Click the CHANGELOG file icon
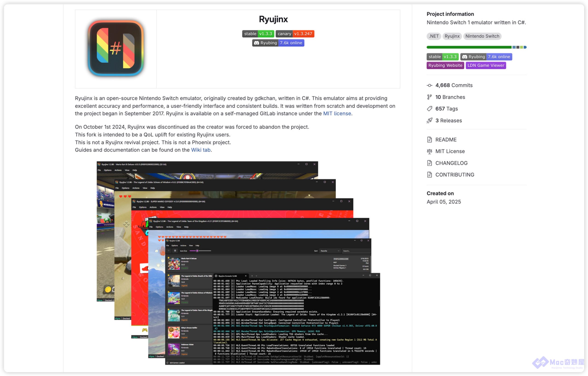Viewport: 588px width, 376px height. (429, 163)
